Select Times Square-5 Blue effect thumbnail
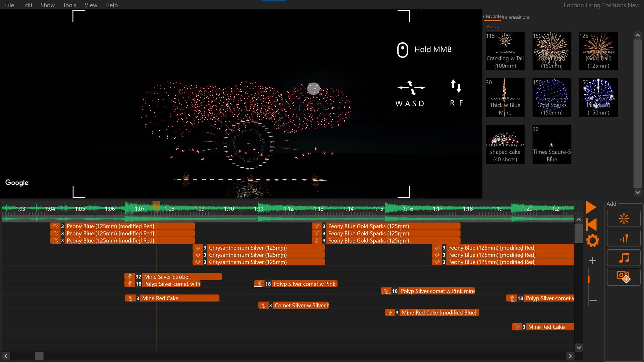644x362 pixels. 551,144
